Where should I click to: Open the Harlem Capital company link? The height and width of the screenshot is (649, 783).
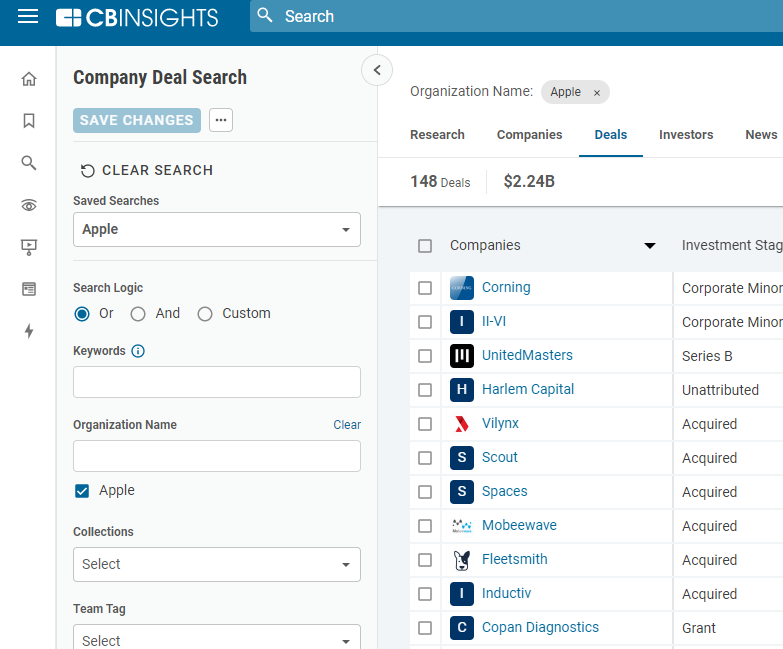[528, 389]
